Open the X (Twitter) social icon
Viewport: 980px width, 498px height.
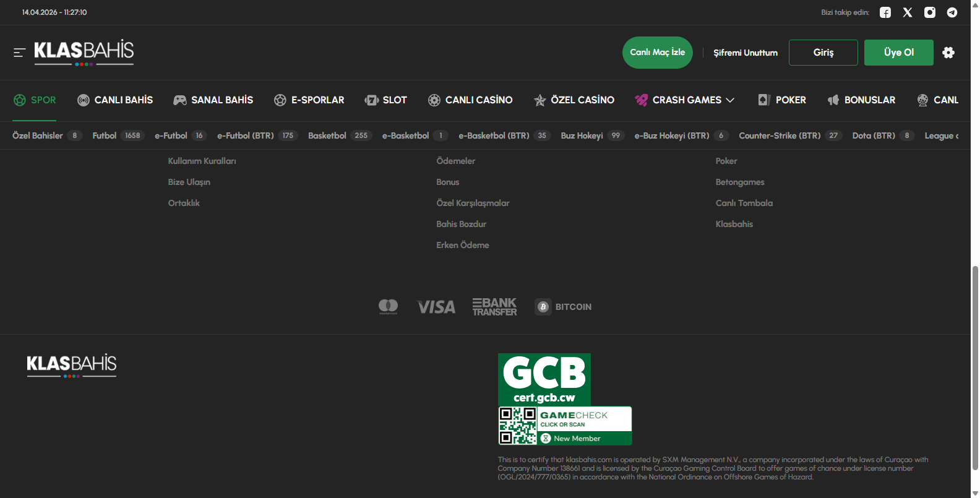(908, 12)
